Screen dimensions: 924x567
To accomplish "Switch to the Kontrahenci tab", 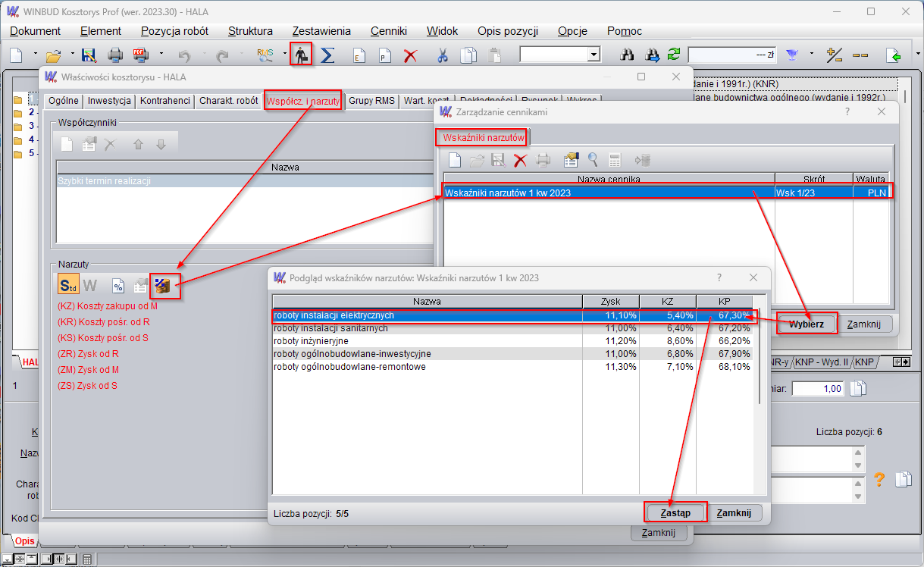I will click(x=165, y=101).
